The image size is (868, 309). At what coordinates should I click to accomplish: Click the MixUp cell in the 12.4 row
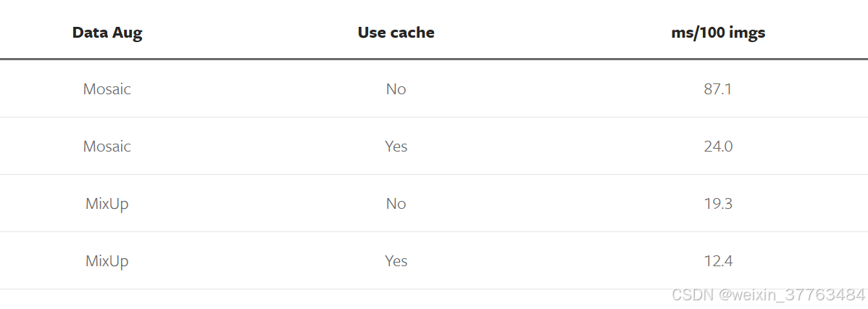tap(107, 260)
